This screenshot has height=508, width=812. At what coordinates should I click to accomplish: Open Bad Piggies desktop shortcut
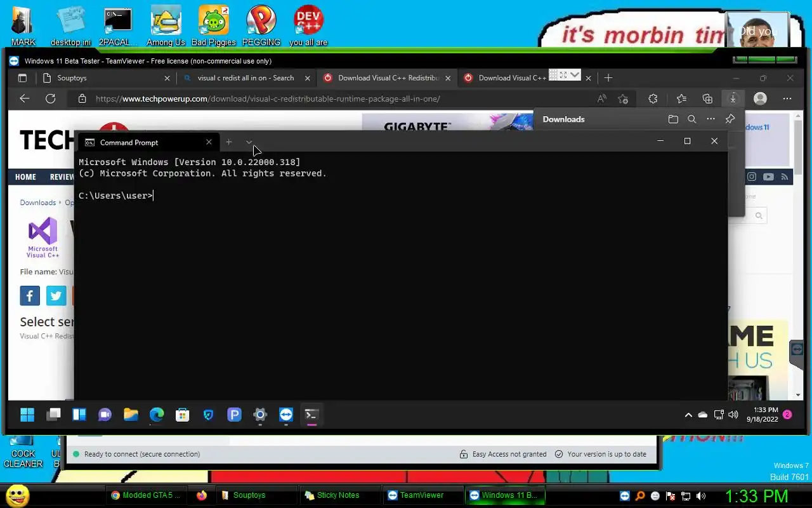[x=214, y=26]
